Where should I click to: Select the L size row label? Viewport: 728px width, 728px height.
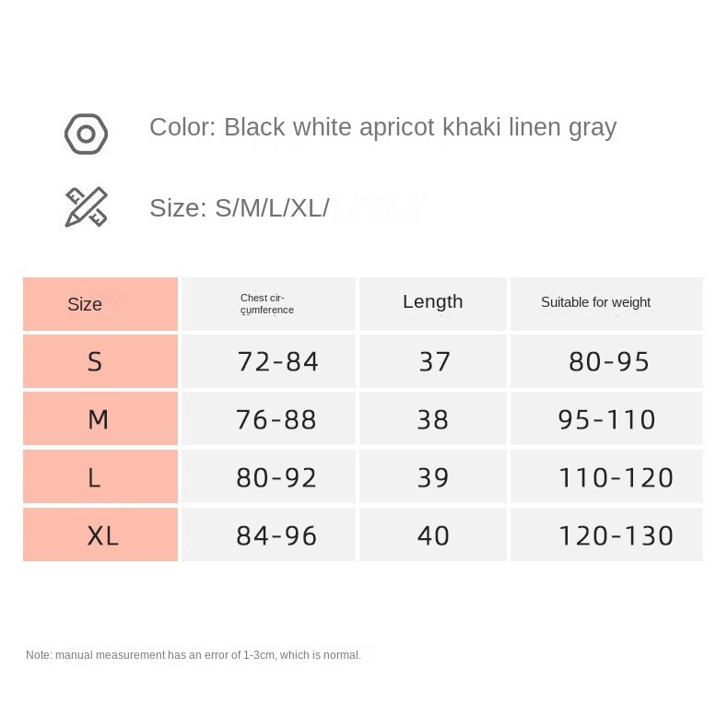(x=95, y=478)
